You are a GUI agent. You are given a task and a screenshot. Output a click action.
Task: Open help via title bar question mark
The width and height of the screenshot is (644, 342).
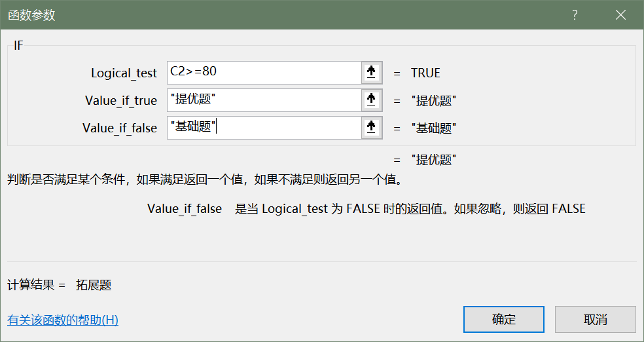click(x=575, y=15)
